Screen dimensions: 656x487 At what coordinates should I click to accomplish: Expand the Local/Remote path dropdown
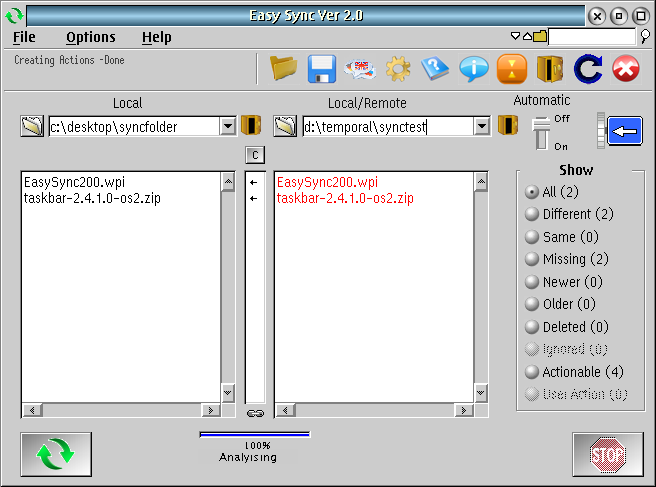[482, 126]
